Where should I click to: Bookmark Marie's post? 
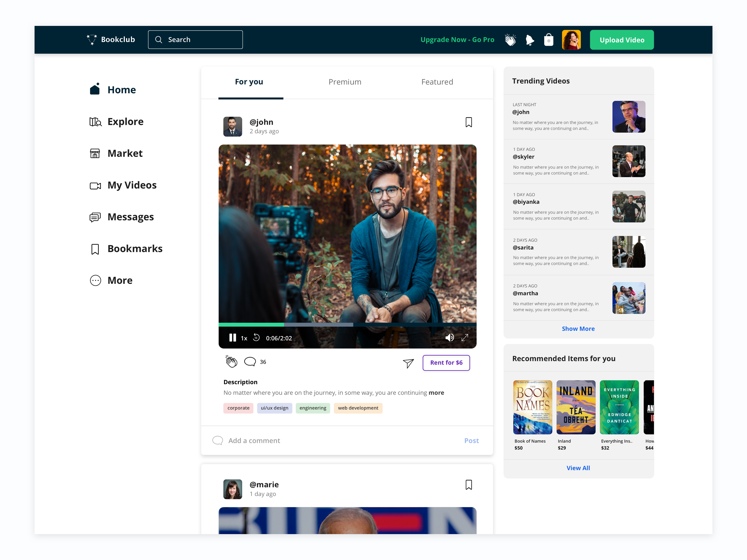click(469, 485)
